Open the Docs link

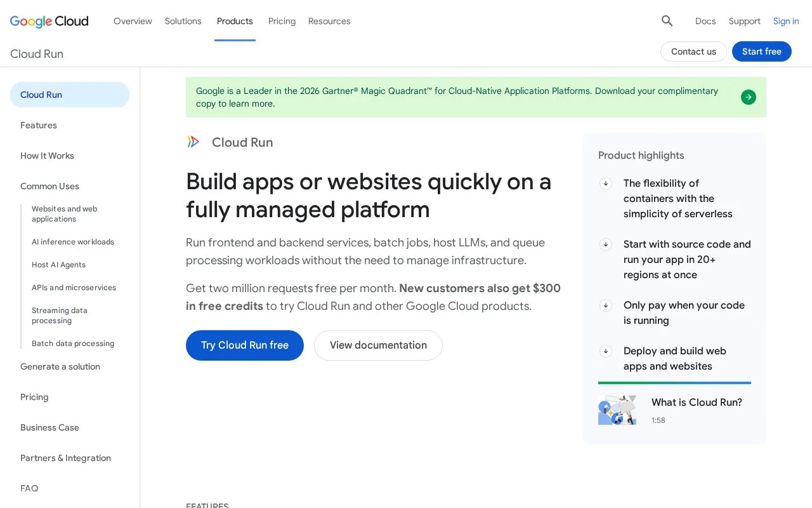(705, 21)
